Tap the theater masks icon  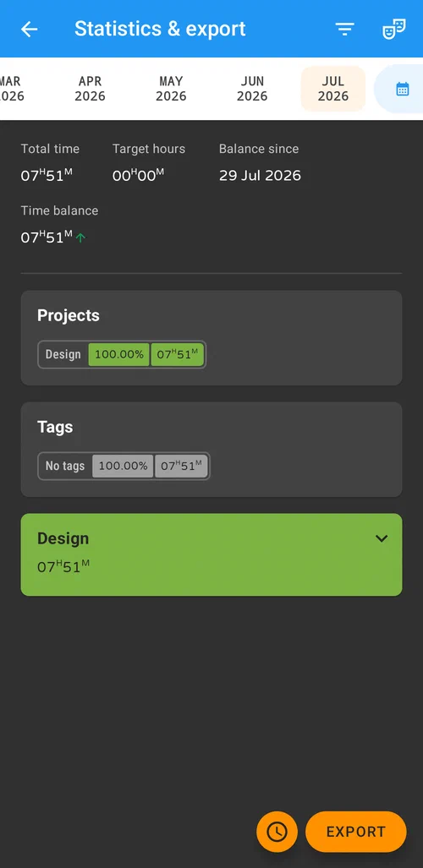click(x=394, y=29)
